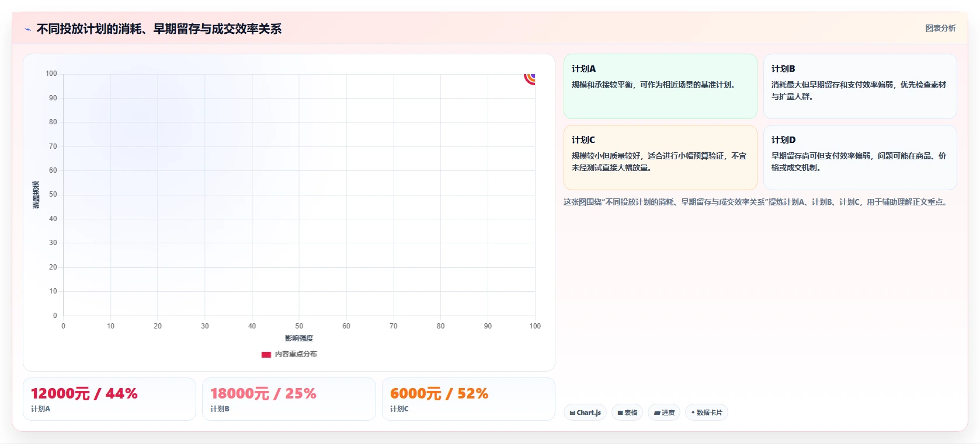Click the 数据卡片 tag chip
This screenshot has height=444, width=980.
point(707,412)
